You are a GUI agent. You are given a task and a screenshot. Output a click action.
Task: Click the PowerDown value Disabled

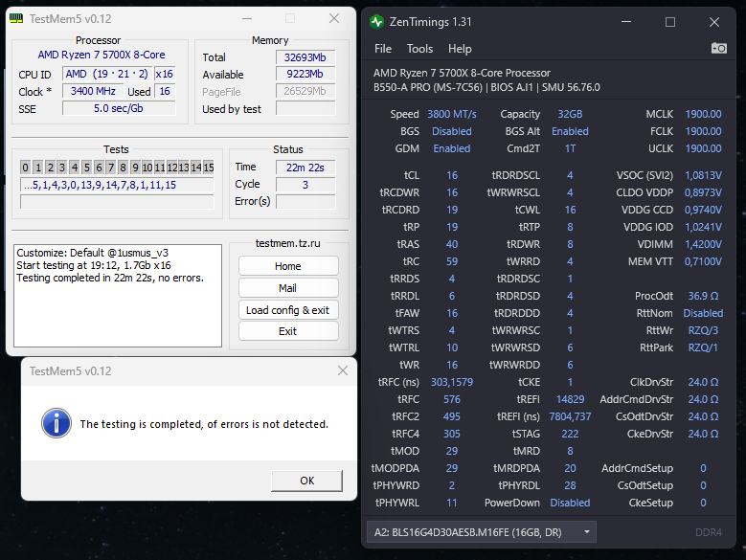570,503
